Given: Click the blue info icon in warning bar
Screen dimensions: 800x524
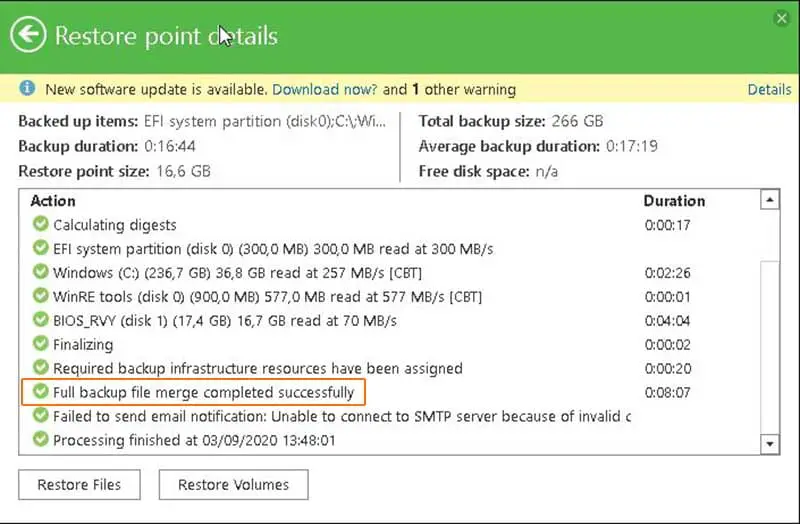Looking at the screenshot, I should 27,88.
